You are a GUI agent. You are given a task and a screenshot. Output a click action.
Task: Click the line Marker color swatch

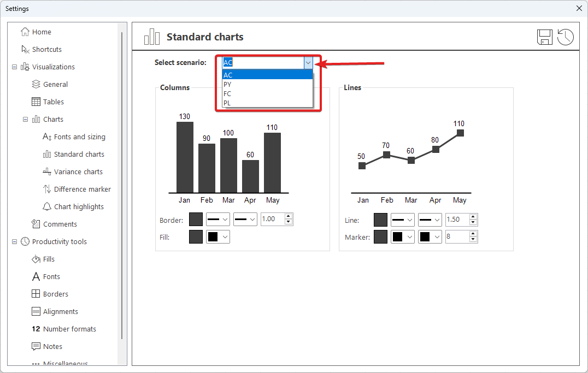pyautogui.click(x=380, y=237)
